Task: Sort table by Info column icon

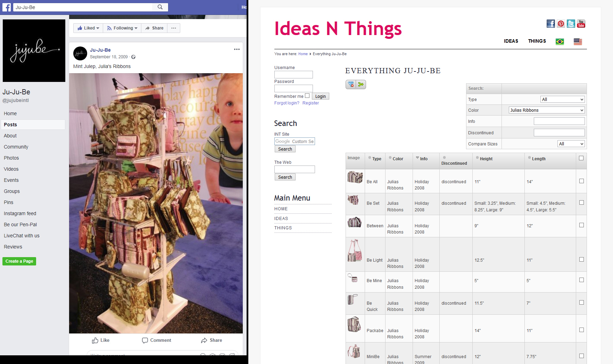Action: point(417,158)
